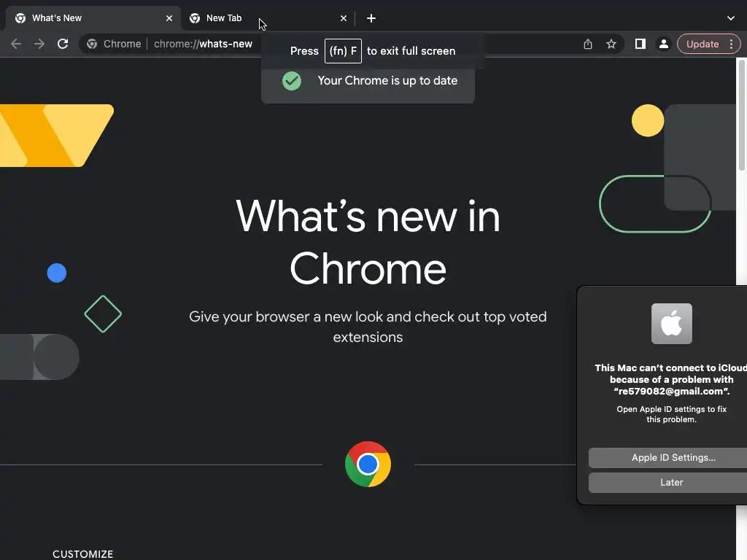Click the forward navigation arrow
This screenshot has width=747, height=560.
click(39, 44)
